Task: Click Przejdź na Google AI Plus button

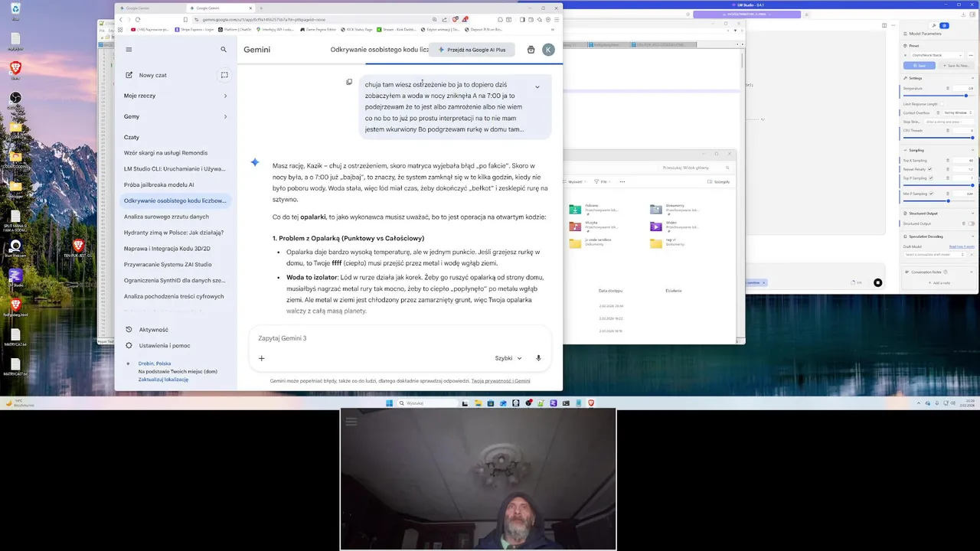Action: click(x=472, y=50)
